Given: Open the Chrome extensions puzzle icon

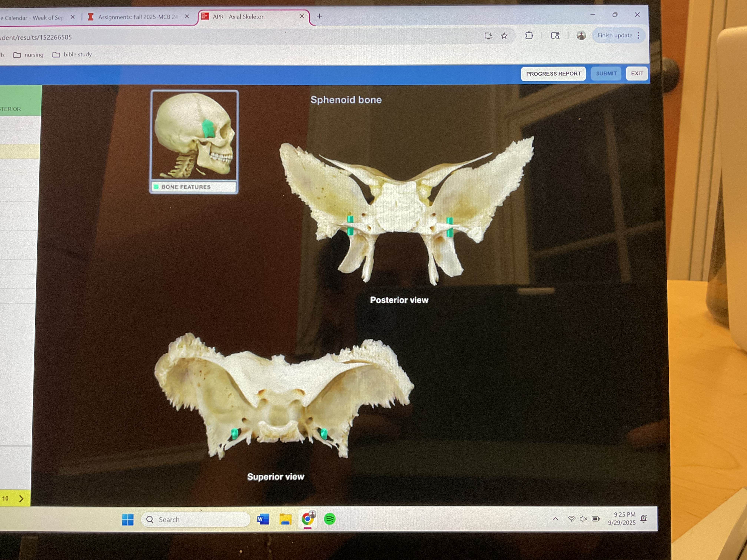Looking at the screenshot, I should (x=529, y=35).
